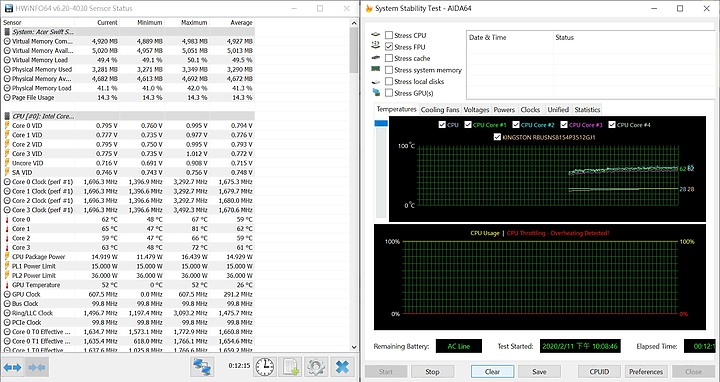Enable Stress system memory checkbox
Screen dimensions: 720x382
click(x=389, y=70)
